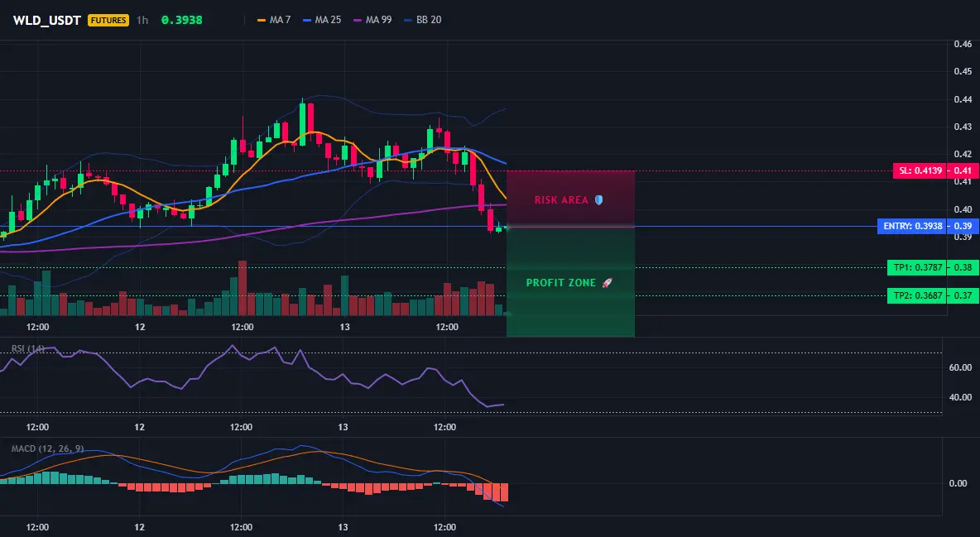Screen dimensions: 980x537
Task: Click the 40.00 RSI axis label
Action: pyautogui.click(x=961, y=398)
